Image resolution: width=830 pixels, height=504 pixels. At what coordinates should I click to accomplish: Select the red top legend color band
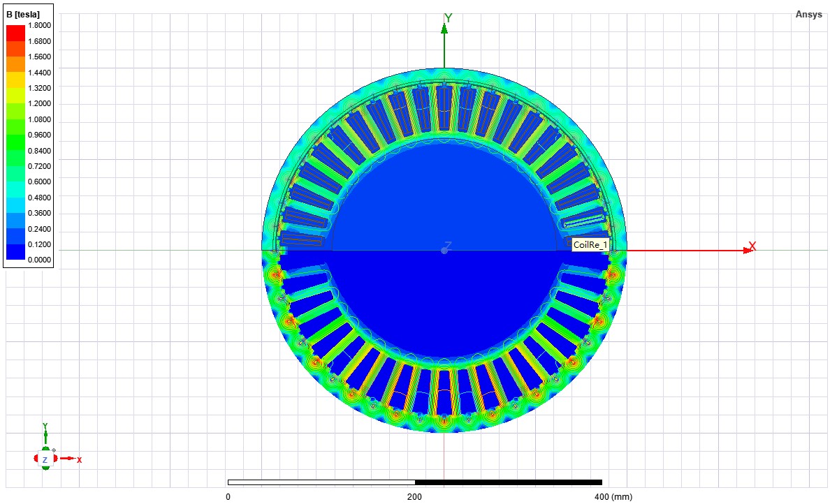point(15,33)
